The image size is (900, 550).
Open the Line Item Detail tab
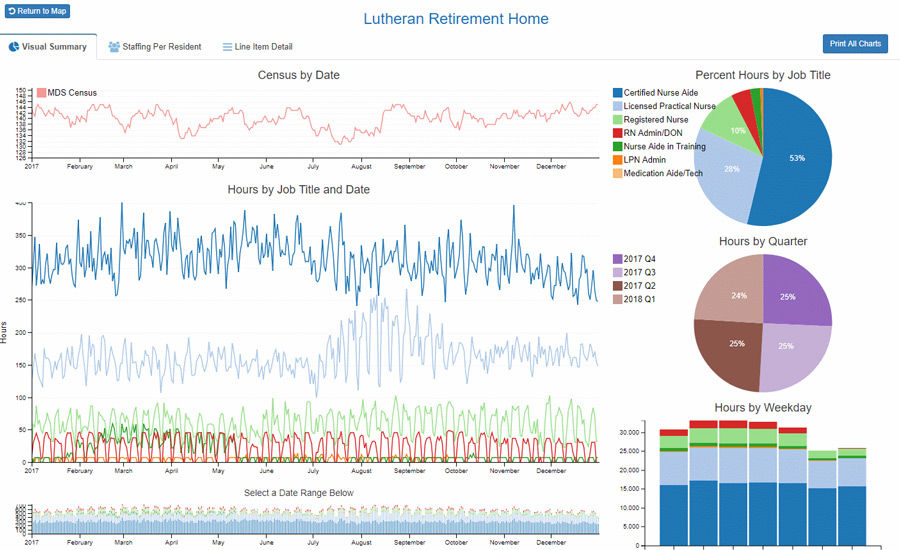click(x=258, y=47)
